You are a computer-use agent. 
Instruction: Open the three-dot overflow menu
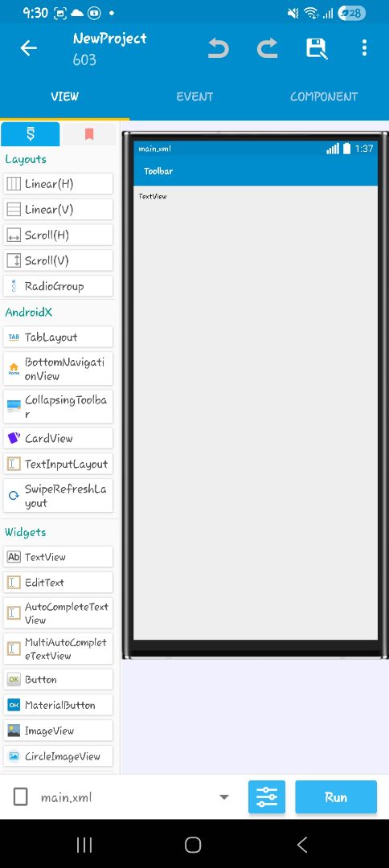tap(364, 48)
